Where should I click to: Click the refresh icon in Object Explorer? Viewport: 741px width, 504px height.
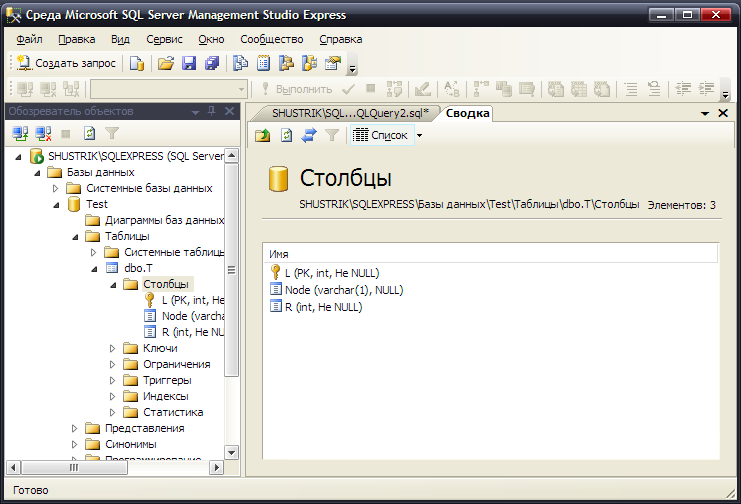coord(89,134)
